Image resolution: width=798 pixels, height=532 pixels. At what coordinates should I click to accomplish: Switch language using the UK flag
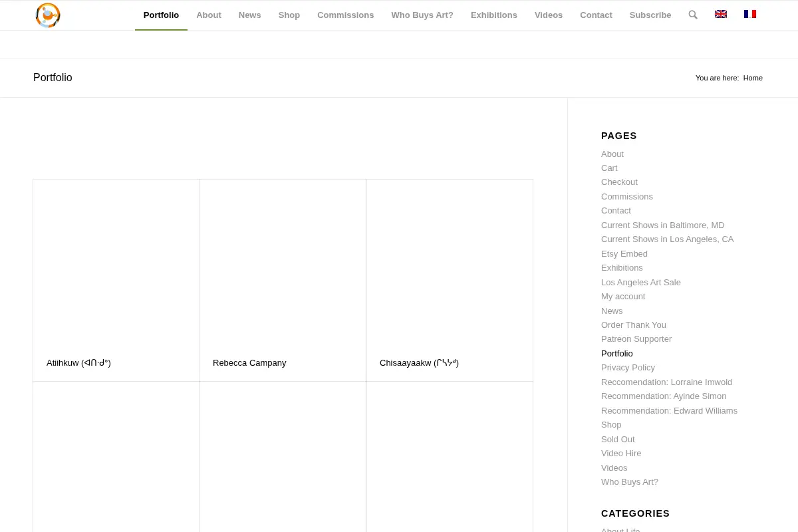coord(721,14)
